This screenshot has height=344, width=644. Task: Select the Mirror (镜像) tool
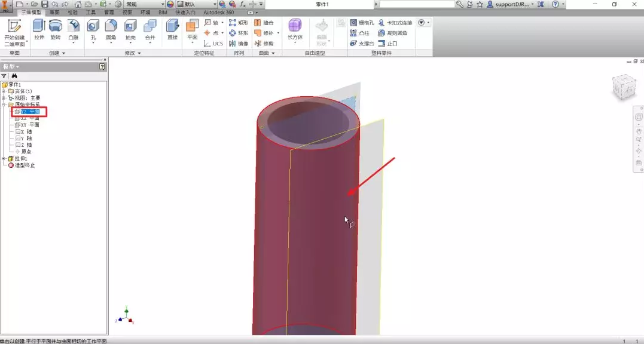239,44
